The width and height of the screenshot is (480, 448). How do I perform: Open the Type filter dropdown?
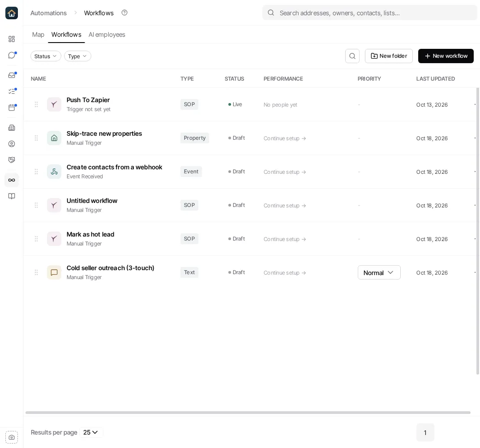point(77,56)
